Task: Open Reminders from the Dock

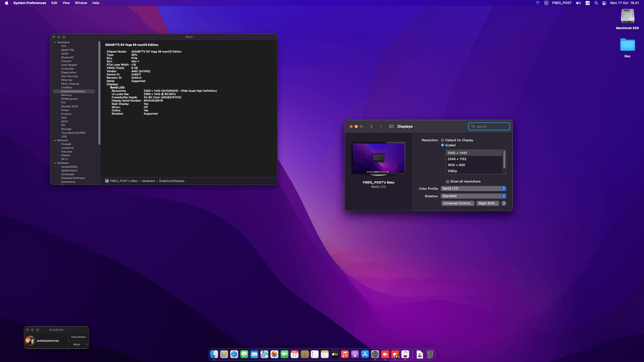Action: point(315,354)
